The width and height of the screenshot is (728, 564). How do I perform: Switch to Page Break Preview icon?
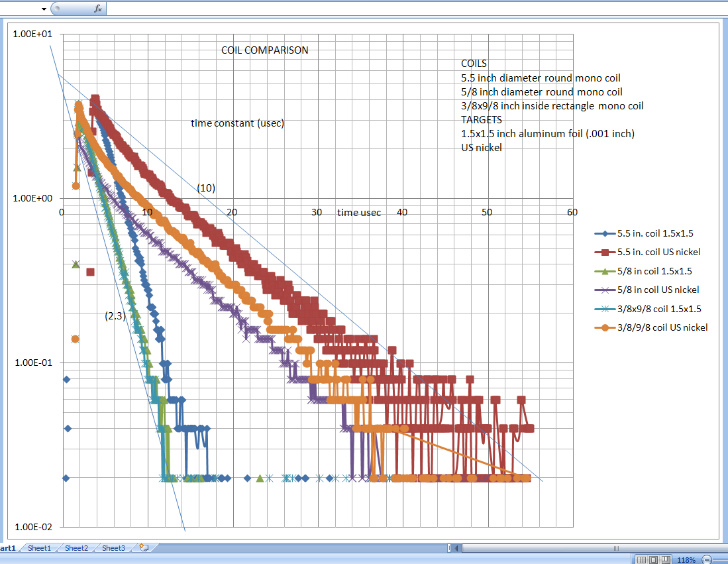666,560
